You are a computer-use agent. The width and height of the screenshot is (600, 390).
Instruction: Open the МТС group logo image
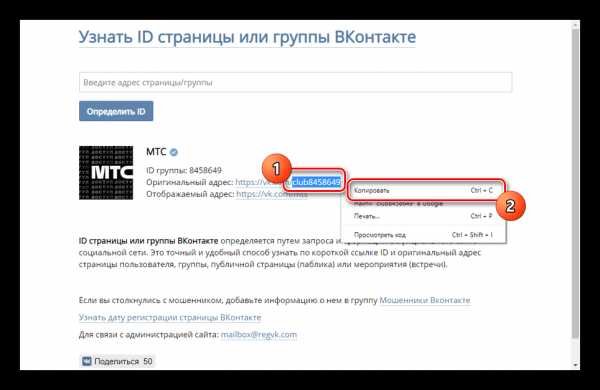coord(106,173)
